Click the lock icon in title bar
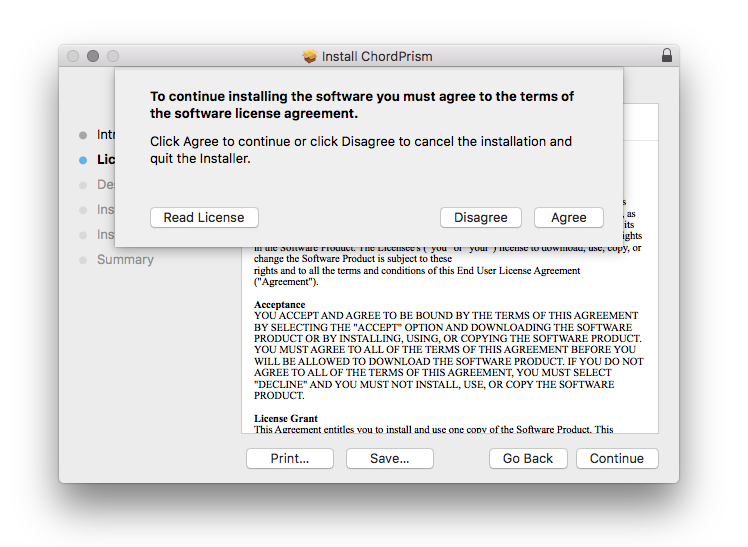The height and width of the screenshot is (547, 748). coord(667,55)
